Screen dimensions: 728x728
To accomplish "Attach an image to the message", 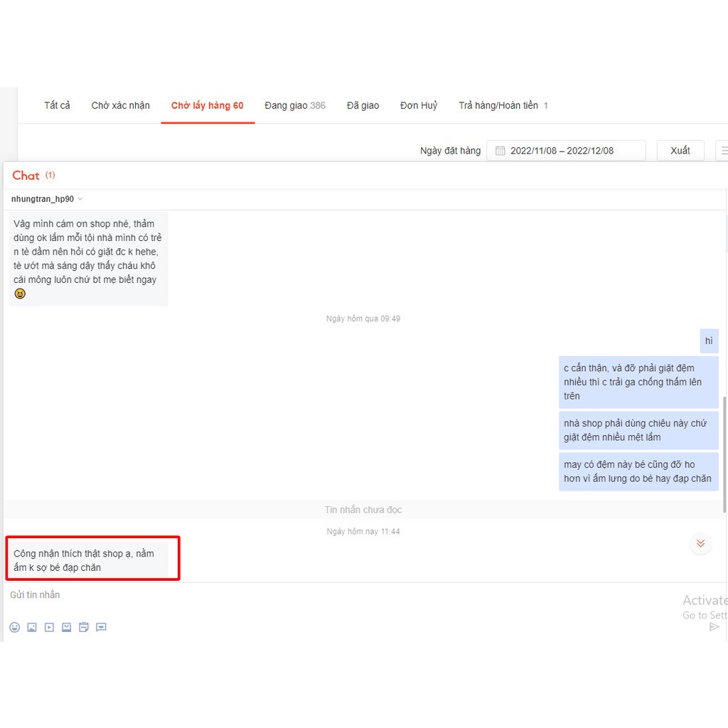I will [32, 627].
